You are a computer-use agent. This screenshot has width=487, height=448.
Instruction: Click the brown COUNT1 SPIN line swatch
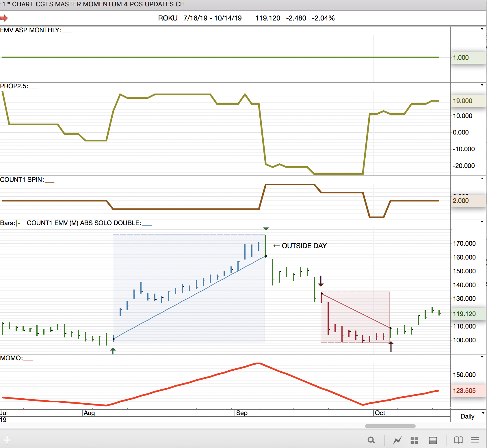49,181
